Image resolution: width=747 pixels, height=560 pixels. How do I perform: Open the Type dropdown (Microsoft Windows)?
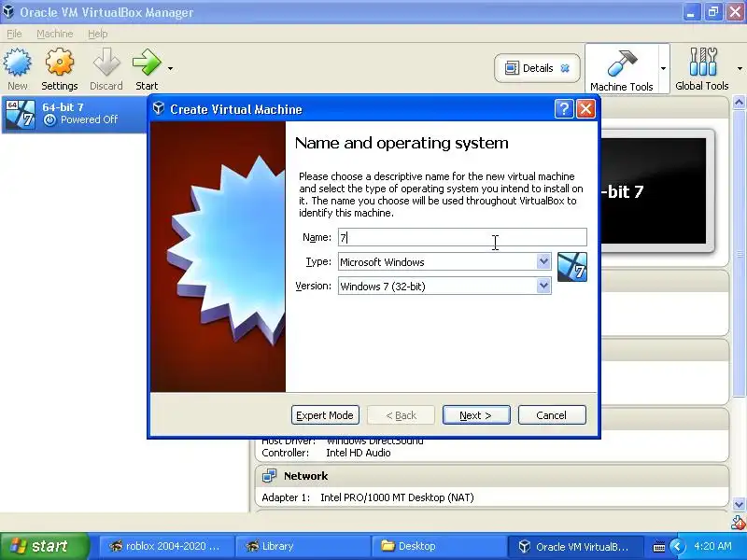(x=444, y=261)
